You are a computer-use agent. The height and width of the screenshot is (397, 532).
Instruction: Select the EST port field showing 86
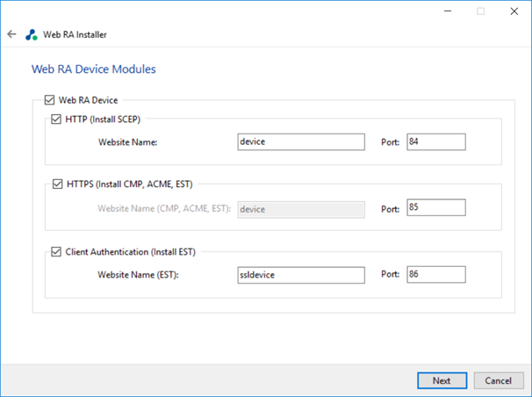click(436, 274)
